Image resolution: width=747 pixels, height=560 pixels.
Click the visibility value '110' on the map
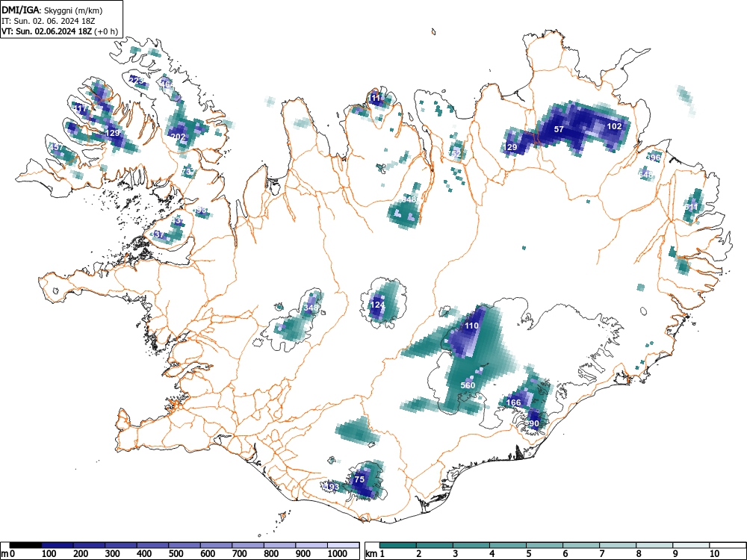pyautogui.click(x=471, y=326)
